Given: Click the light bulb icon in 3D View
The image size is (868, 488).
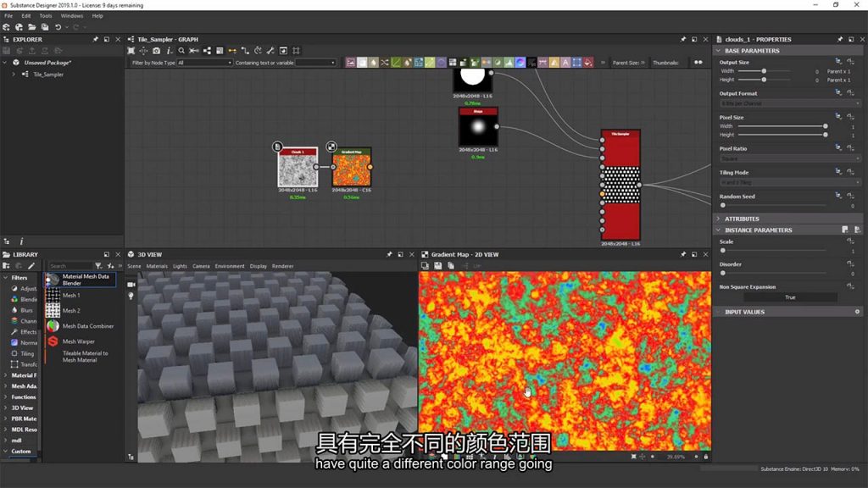Looking at the screenshot, I should click(131, 296).
